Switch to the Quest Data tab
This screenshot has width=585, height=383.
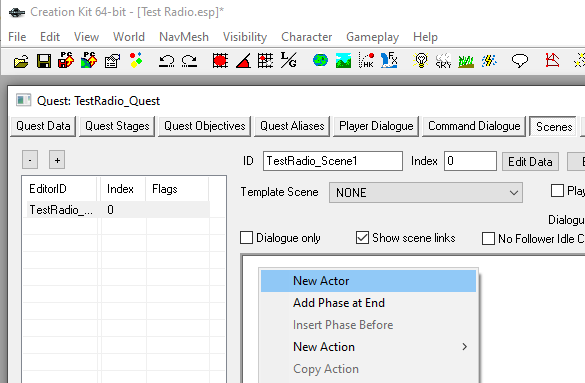(x=43, y=126)
